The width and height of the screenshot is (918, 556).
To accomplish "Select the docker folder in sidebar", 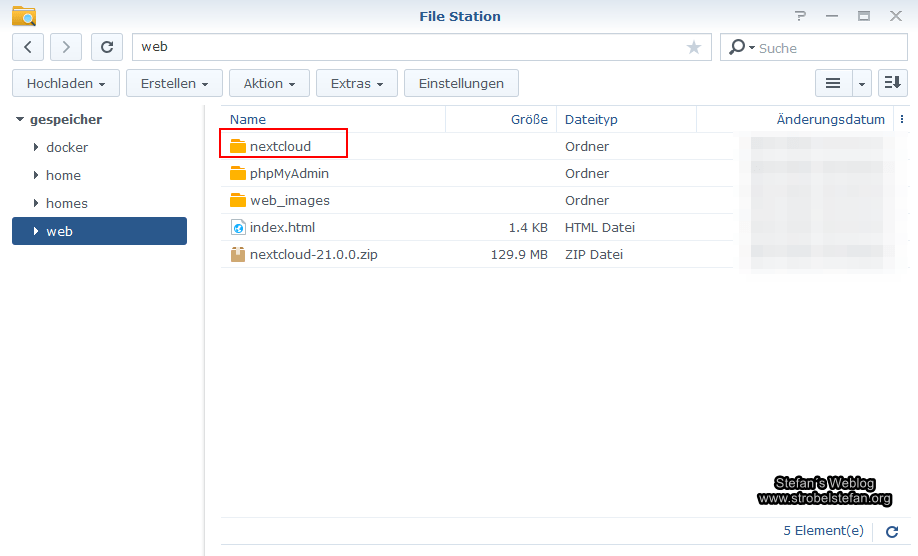I will 67,147.
